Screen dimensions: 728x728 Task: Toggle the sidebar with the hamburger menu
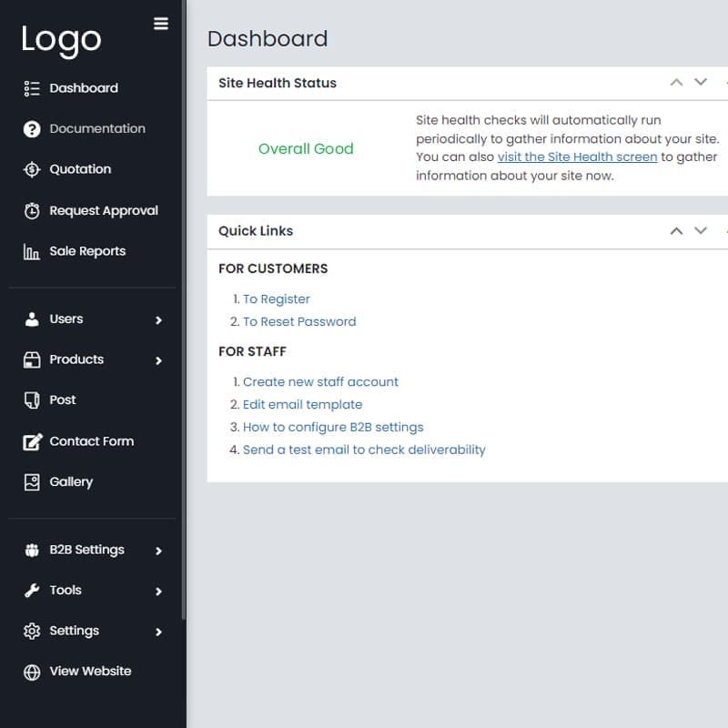click(161, 24)
